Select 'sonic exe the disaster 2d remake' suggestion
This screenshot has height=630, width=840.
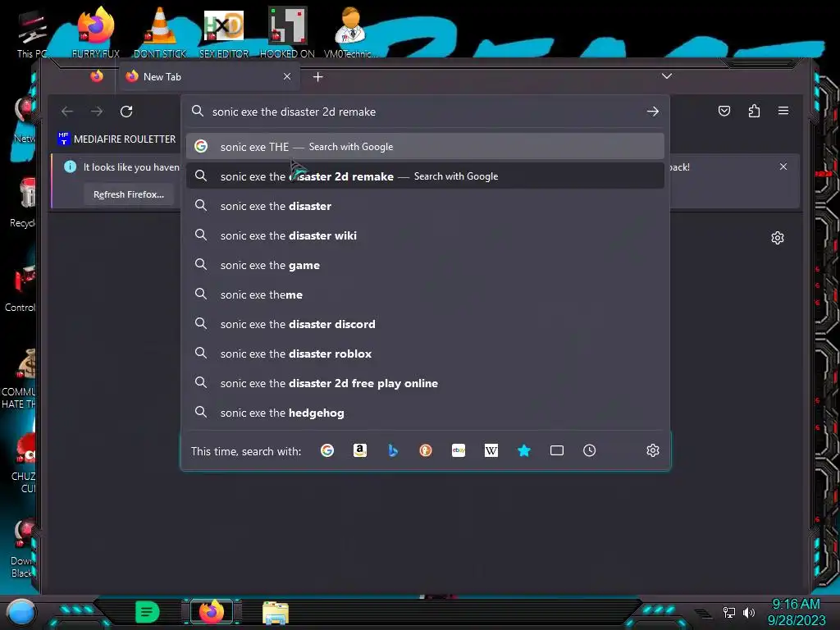pos(425,176)
